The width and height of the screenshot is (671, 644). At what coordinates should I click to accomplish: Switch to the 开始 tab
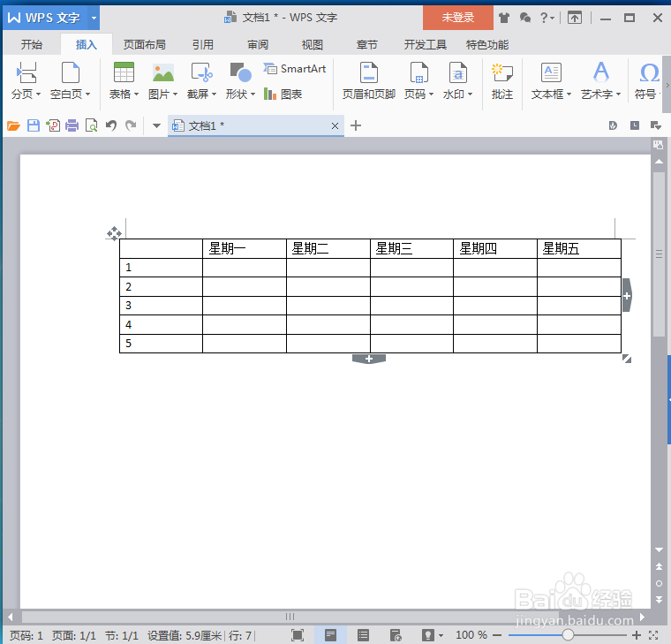(32, 44)
